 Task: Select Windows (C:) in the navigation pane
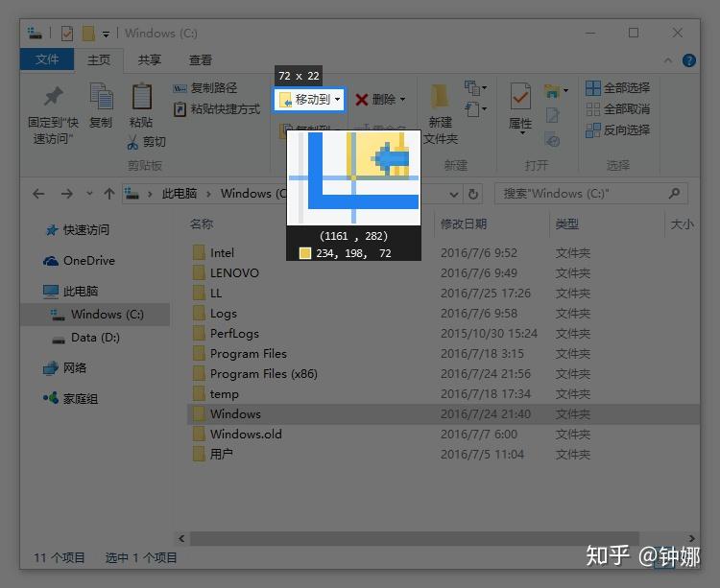(x=95, y=315)
